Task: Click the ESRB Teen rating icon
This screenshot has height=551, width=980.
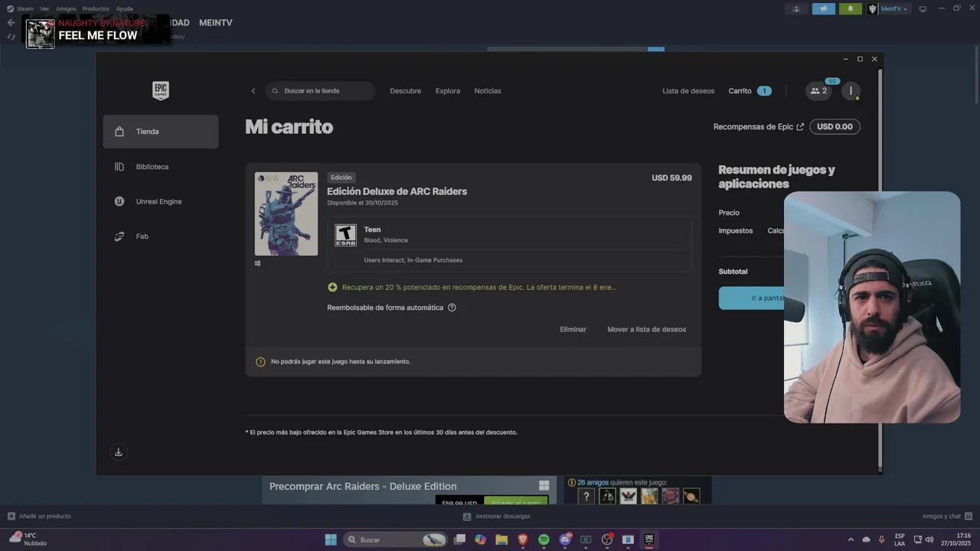Action: coord(345,235)
